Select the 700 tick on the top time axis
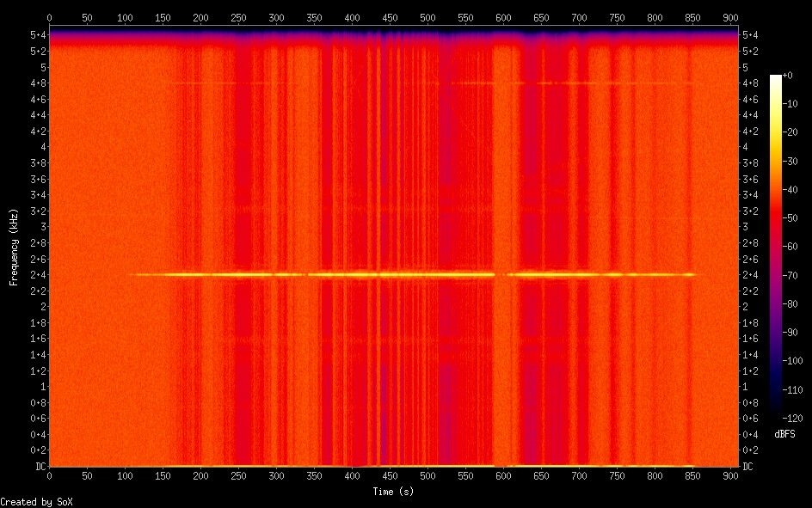 tap(580, 18)
